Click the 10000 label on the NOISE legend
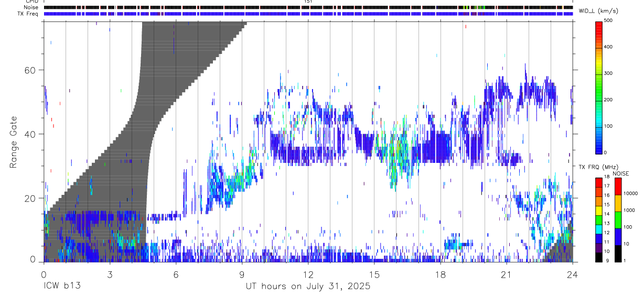 631,193
